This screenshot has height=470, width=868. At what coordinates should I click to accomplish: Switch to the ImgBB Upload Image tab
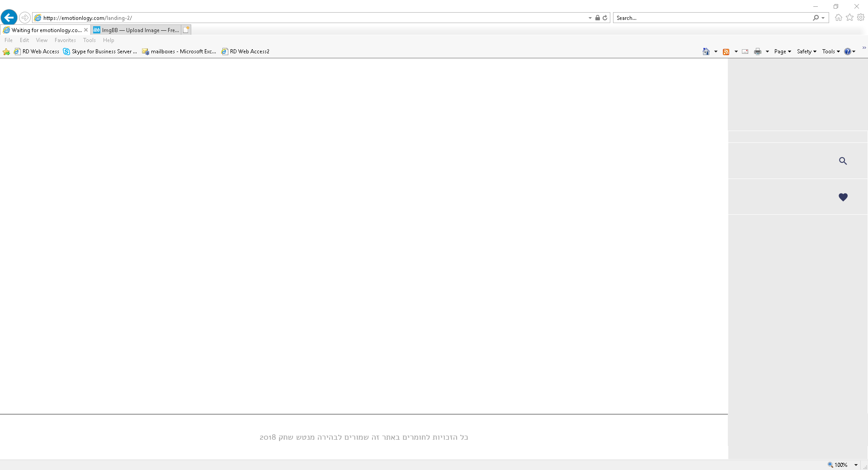pos(136,30)
